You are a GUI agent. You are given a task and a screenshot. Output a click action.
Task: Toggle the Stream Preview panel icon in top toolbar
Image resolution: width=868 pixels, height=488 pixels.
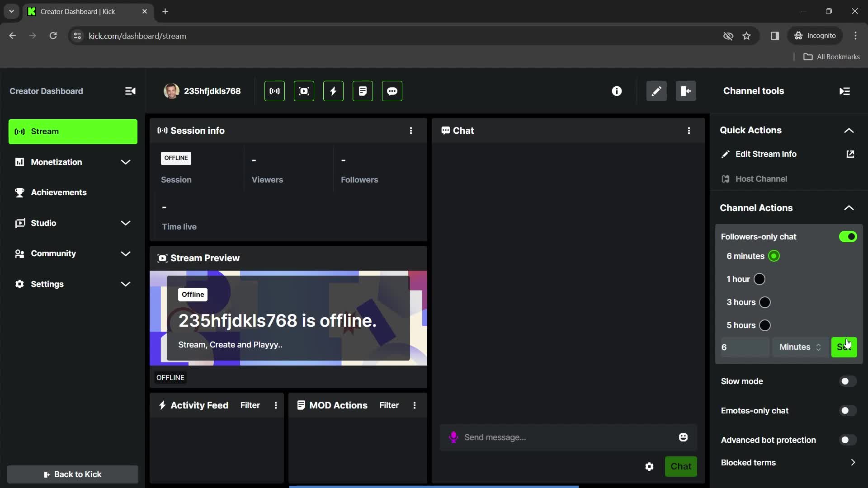pyautogui.click(x=304, y=91)
